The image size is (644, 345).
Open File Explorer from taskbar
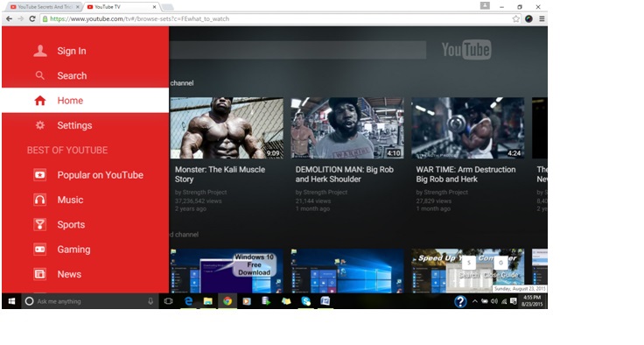[208, 301]
